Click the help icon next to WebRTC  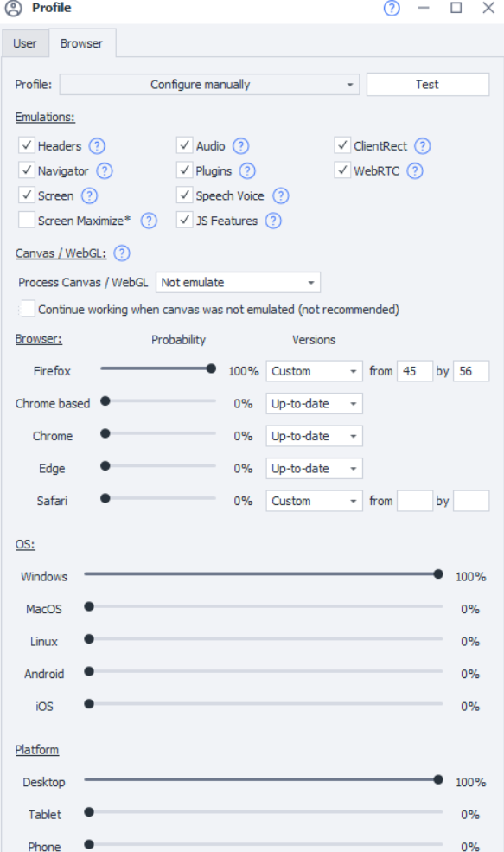click(x=415, y=170)
